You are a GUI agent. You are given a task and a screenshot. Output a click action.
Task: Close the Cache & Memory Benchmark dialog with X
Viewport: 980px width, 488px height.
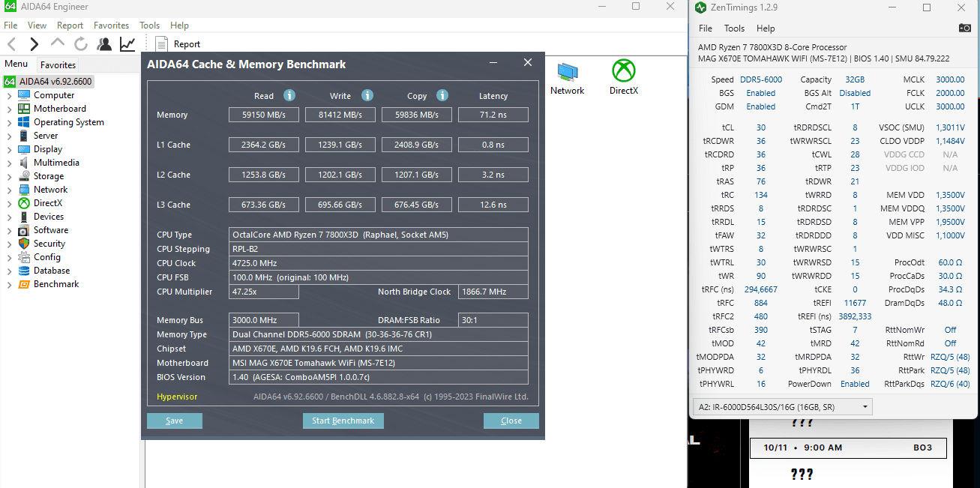528,63
